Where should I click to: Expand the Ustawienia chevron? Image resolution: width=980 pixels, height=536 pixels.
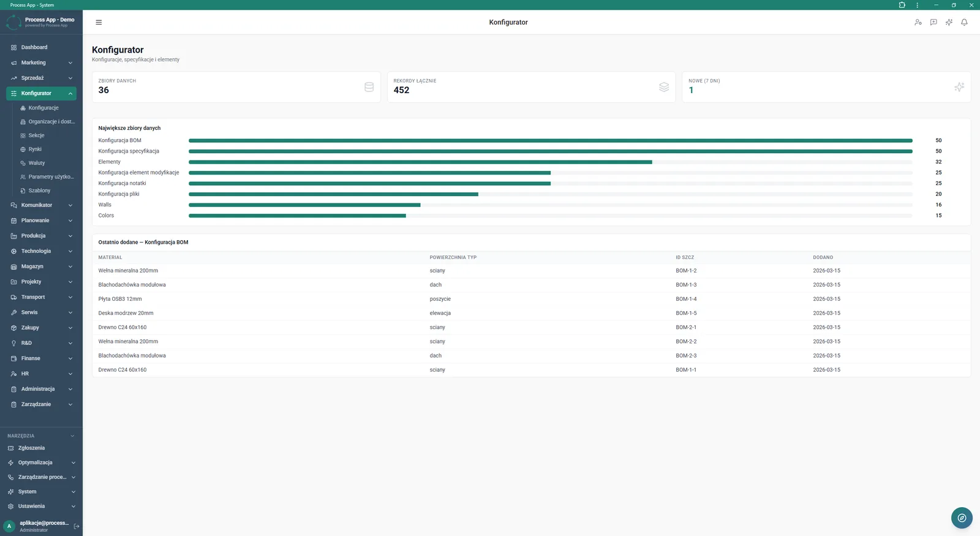[73, 506]
